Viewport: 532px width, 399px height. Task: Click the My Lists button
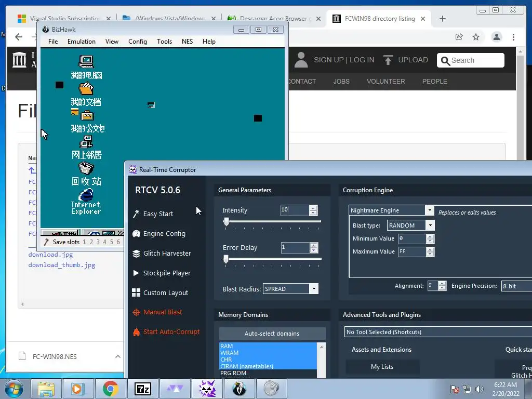[x=382, y=367]
